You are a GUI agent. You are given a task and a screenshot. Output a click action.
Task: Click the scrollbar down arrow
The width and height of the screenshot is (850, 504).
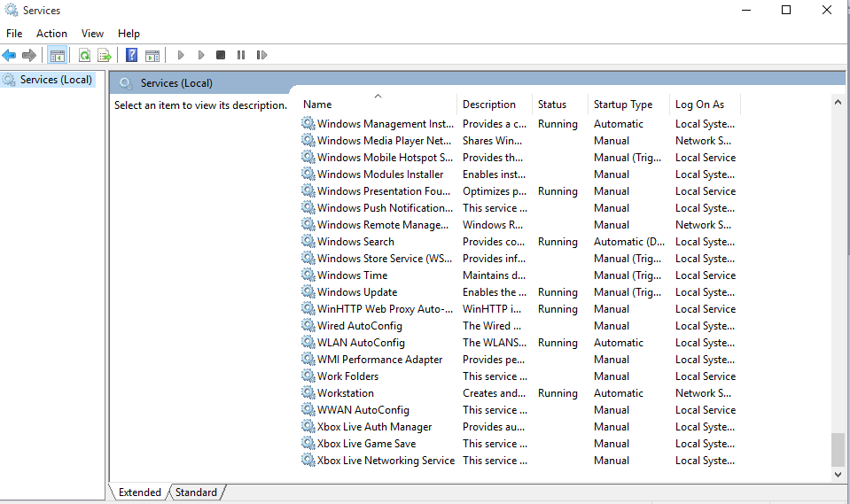coord(838,474)
